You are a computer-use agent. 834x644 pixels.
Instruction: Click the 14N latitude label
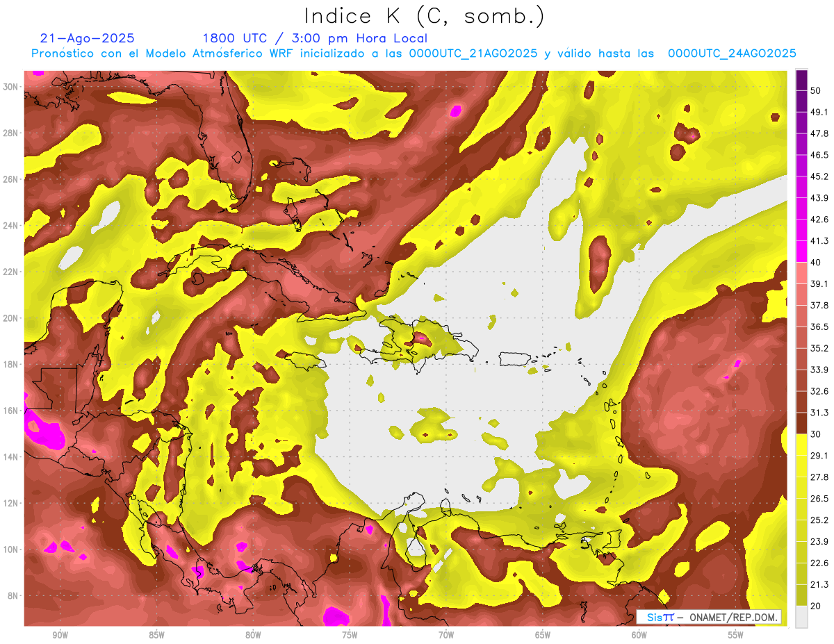pos(12,456)
